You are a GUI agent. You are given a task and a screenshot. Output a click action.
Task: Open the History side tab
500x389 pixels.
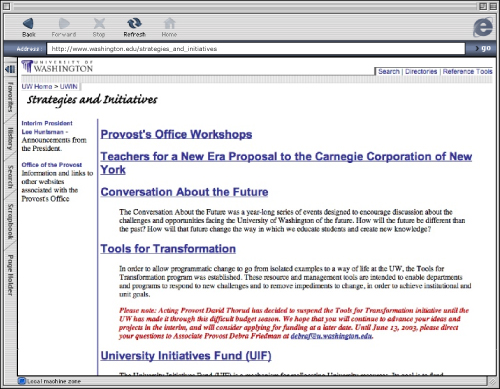(10, 139)
